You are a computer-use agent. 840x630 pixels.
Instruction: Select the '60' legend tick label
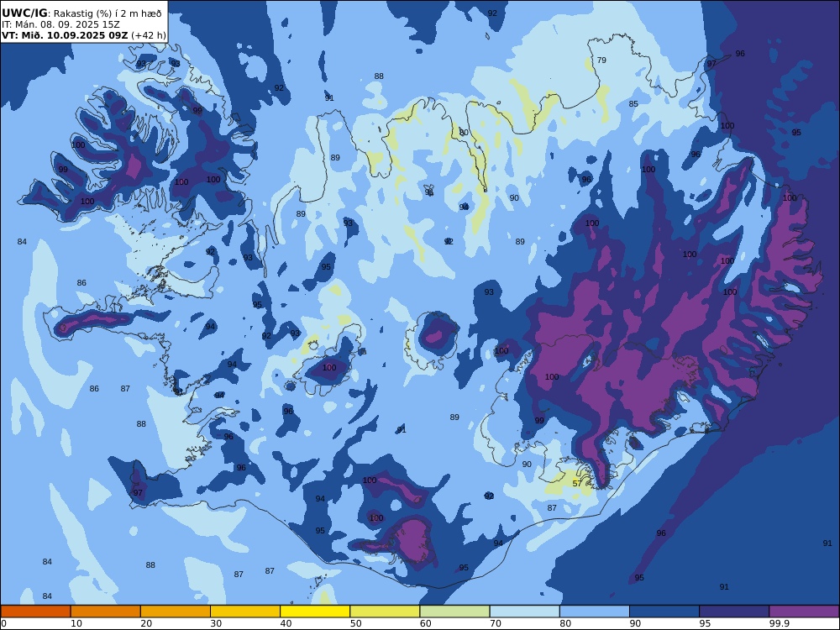pyautogui.click(x=426, y=623)
